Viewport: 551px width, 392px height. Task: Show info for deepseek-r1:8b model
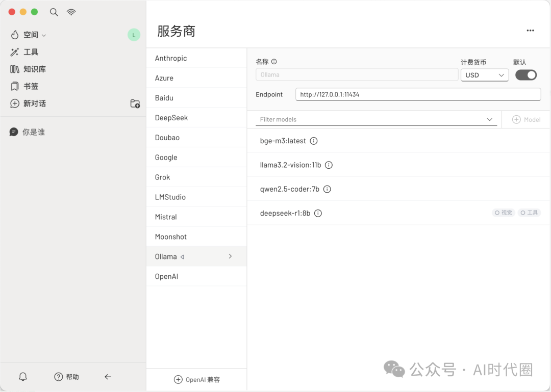318,213
